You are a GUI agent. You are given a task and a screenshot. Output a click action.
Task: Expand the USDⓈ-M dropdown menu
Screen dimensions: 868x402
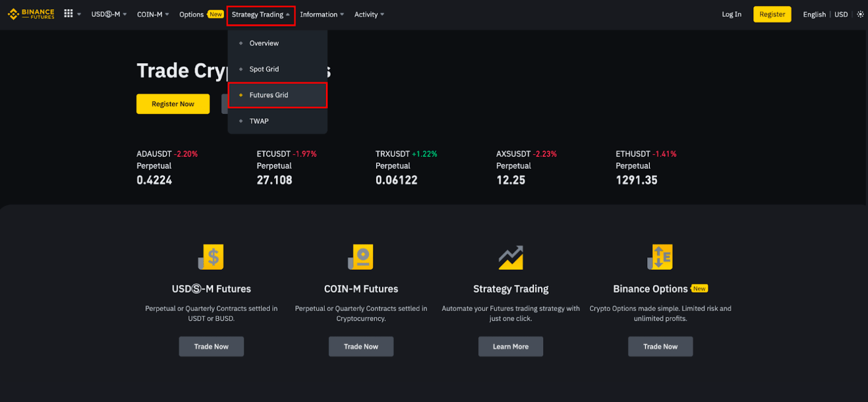[x=109, y=14]
